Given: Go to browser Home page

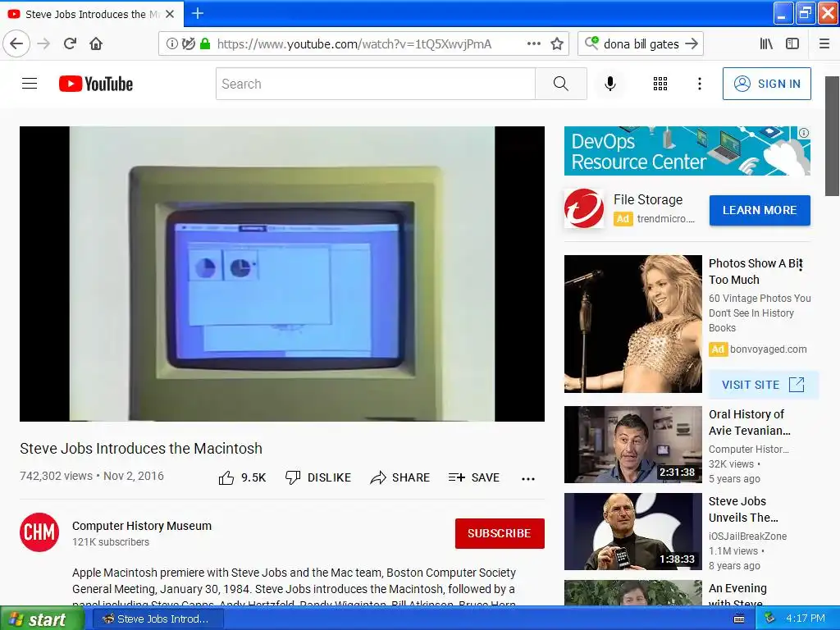Looking at the screenshot, I should (x=96, y=44).
